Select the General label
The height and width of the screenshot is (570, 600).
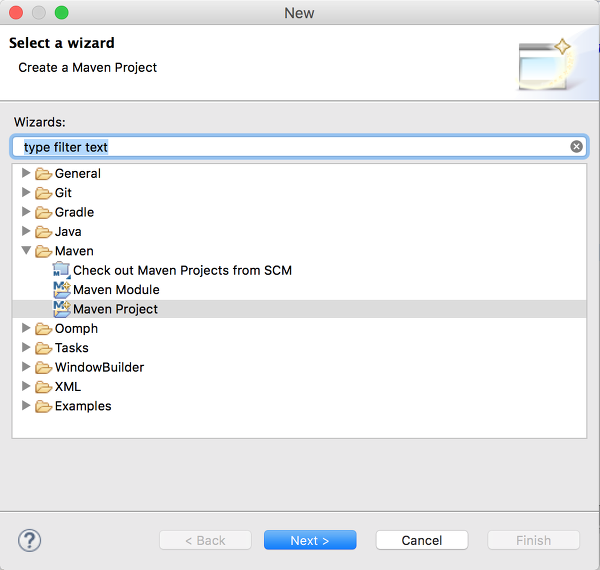pyautogui.click(x=78, y=174)
